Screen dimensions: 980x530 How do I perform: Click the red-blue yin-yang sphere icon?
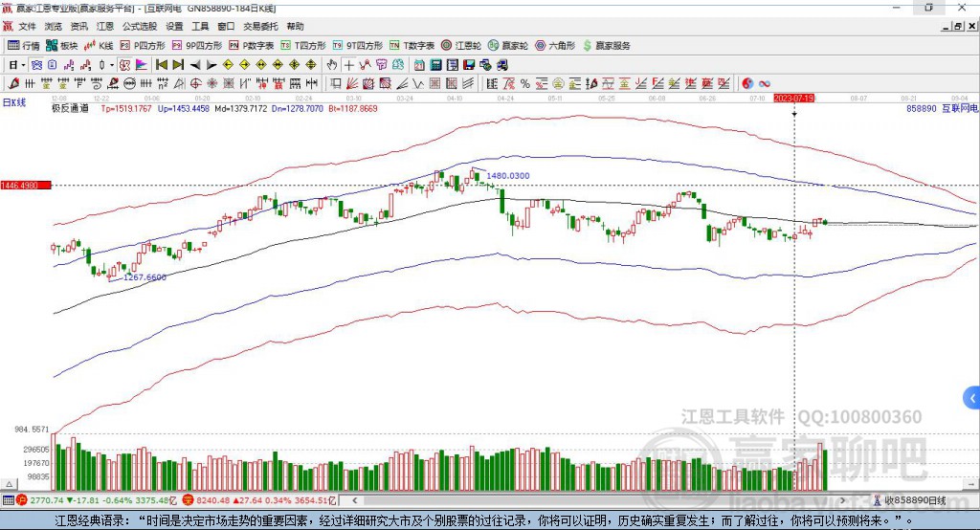click(747, 84)
